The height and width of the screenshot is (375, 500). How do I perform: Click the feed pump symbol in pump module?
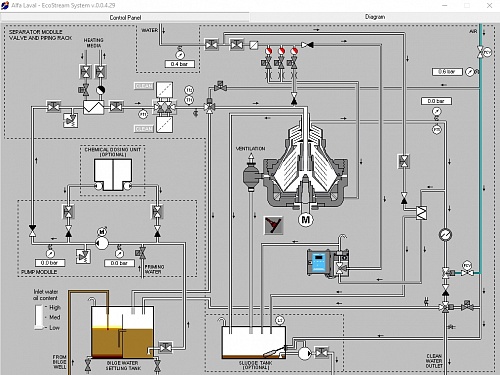pyautogui.click(x=102, y=243)
